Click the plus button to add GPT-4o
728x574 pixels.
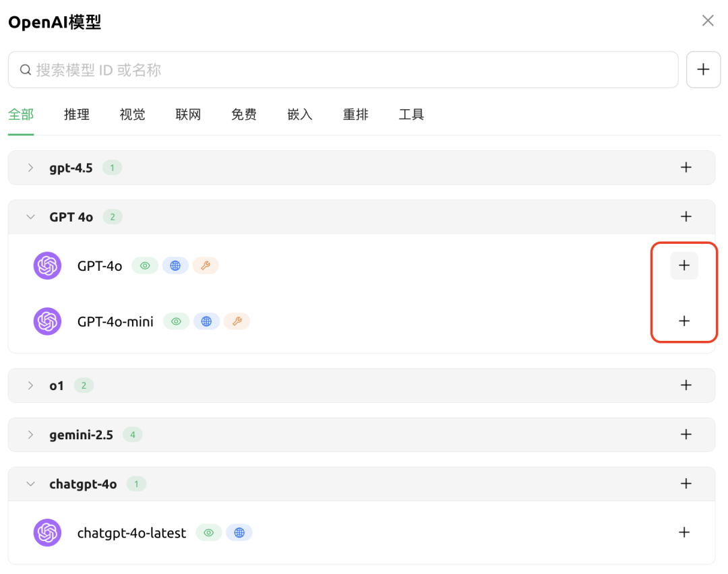(x=684, y=265)
